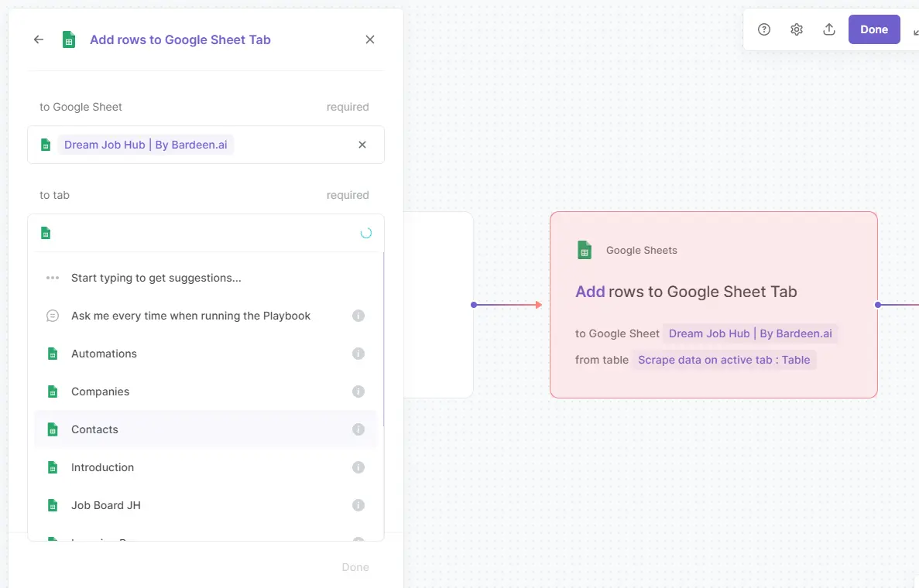Select the Introduction tab option

tap(206, 467)
